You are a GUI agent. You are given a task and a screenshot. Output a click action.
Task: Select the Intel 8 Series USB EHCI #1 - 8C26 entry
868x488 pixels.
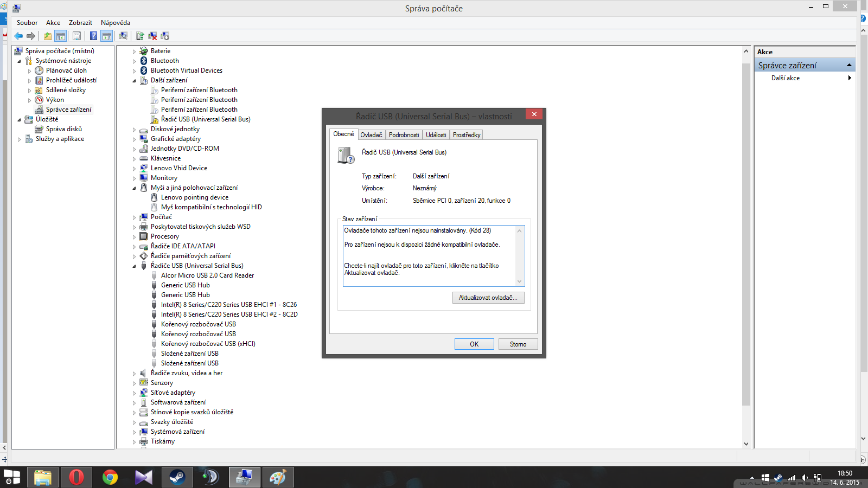click(228, 305)
